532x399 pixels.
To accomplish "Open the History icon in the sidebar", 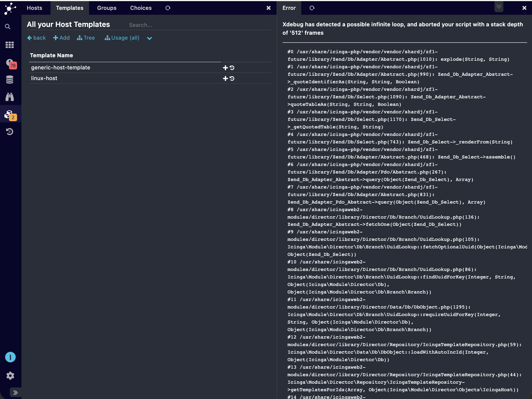I will click(x=10, y=132).
